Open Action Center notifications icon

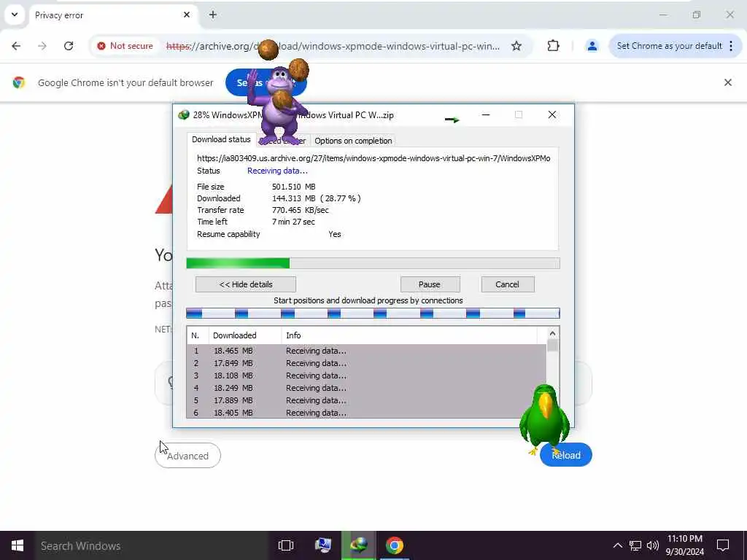point(723,545)
